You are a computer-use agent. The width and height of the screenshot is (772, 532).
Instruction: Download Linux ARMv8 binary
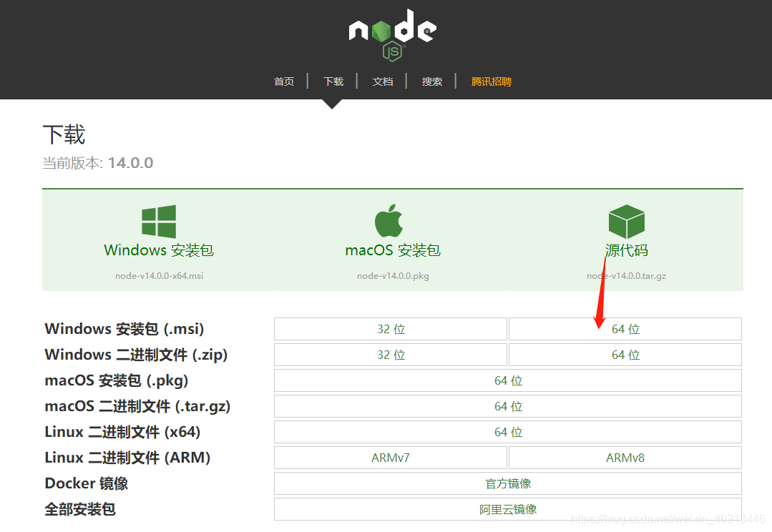tap(625, 458)
